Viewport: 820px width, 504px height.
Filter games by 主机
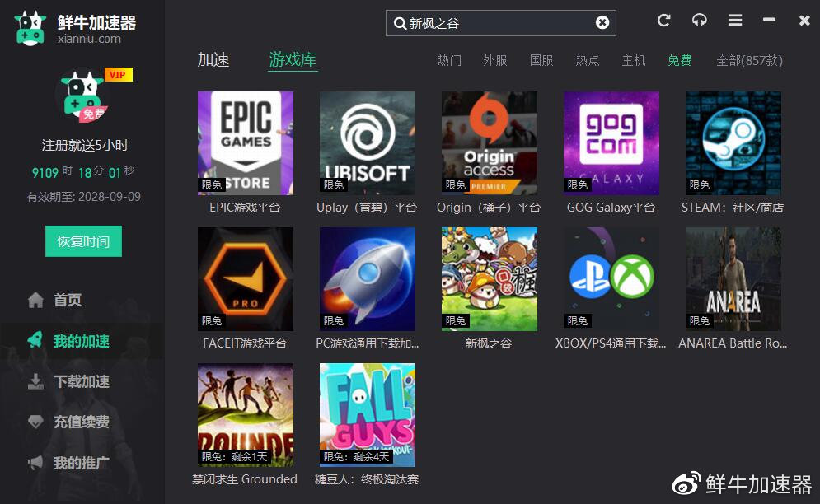[x=633, y=61]
